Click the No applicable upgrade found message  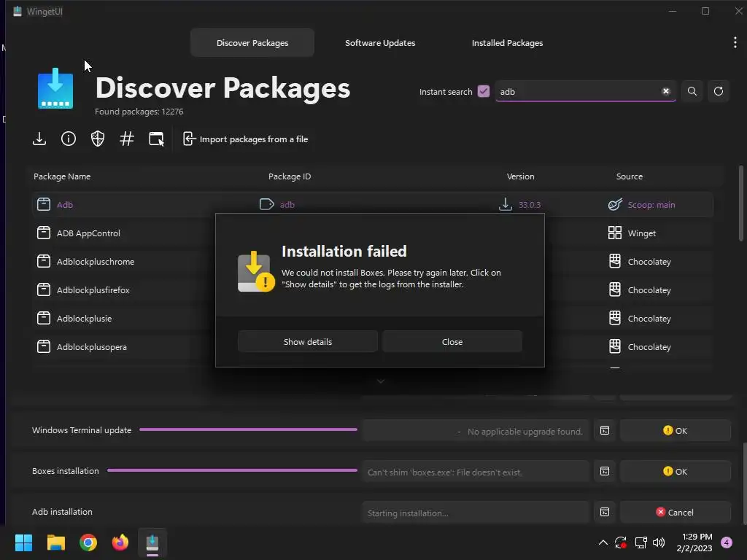(x=525, y=432)
